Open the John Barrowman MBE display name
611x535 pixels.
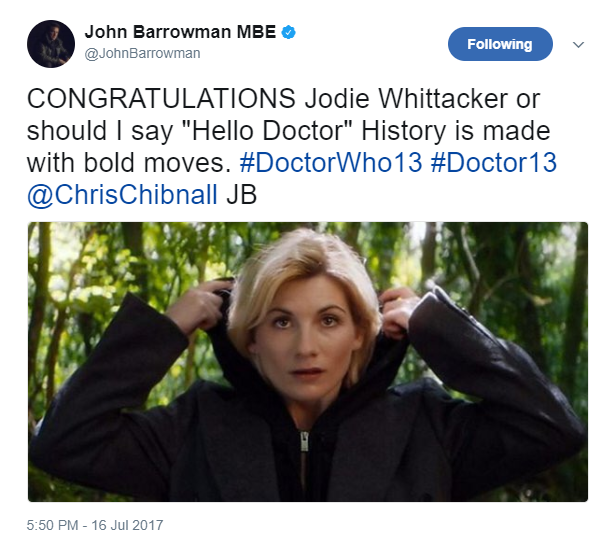pyautogui.click(x=180, y=32)
